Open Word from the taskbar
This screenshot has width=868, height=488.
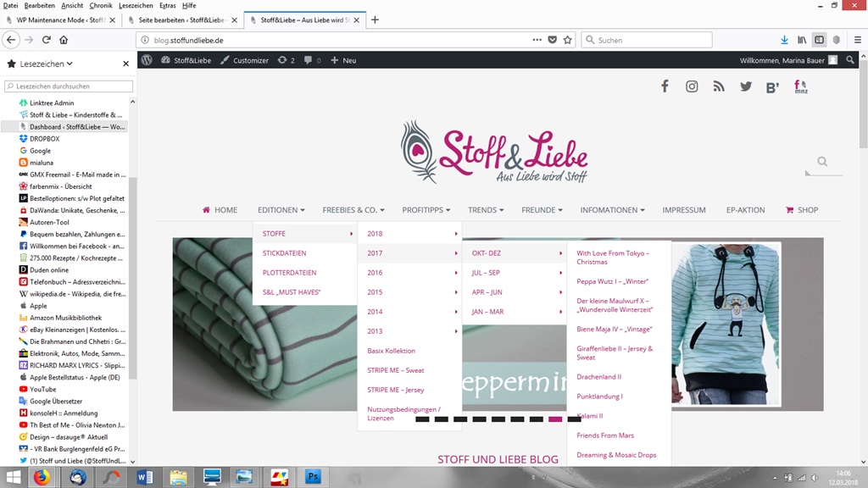coord(144,477)
